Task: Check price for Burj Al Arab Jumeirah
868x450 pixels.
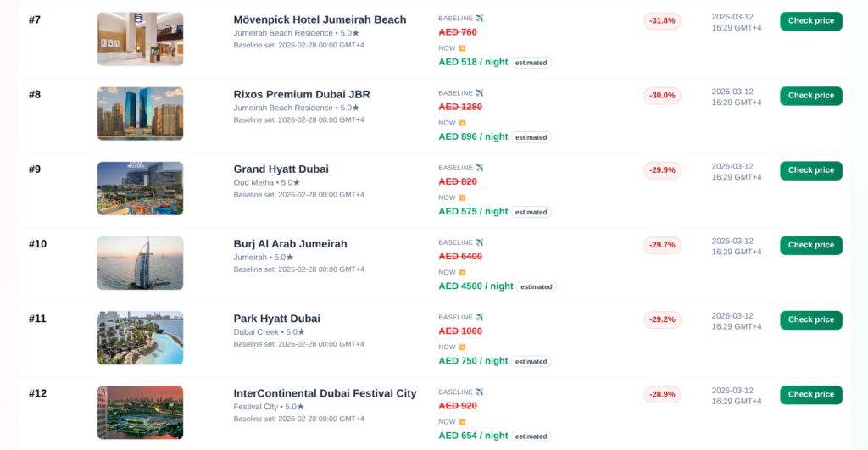Action: [x=810, y=245]
